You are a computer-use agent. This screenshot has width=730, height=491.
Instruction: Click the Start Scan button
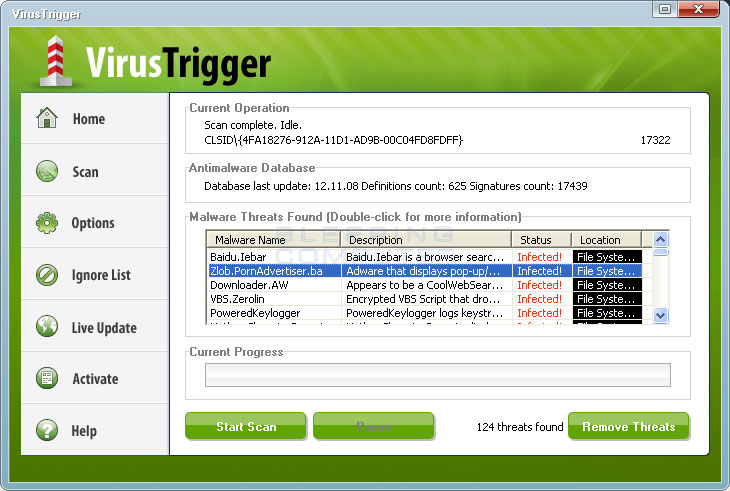[246, 426]
